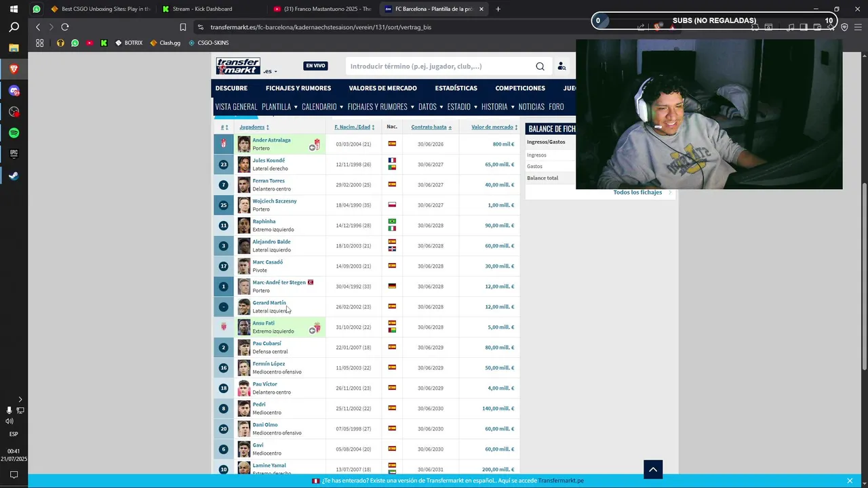Open the CSGO-SKINS bookmark
Viewport: 868px width, 488px height.
point(208,43)
